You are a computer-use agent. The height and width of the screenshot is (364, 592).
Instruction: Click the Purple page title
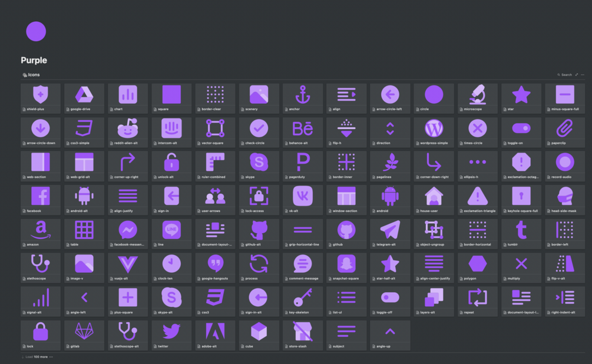click(34, 60)
